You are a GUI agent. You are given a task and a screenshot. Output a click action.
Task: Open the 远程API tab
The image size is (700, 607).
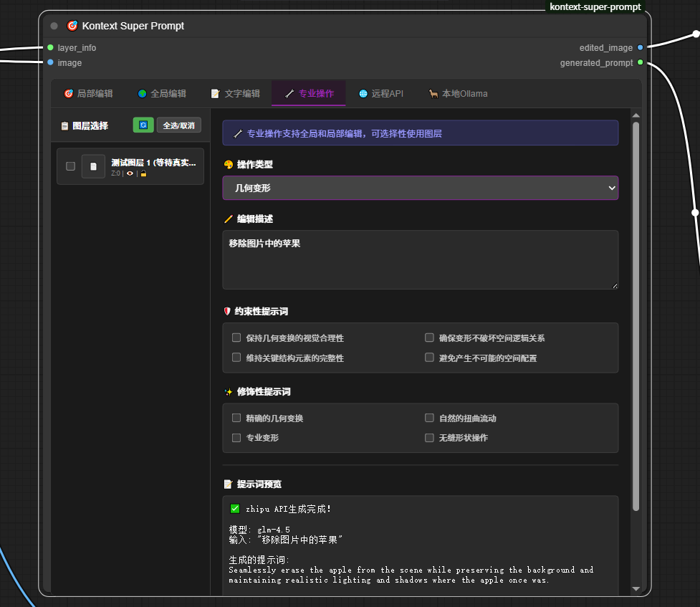click(x=380, y=93)
